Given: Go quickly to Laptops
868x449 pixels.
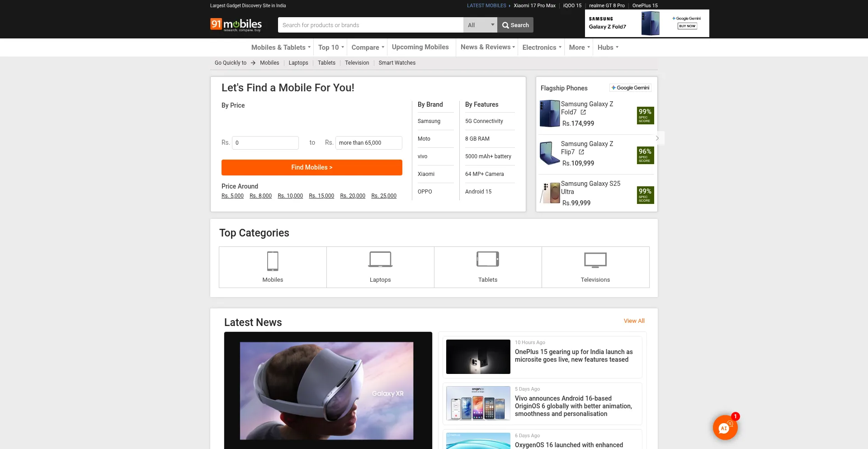Looking at the screenshot, I should [x=298, y=63].
